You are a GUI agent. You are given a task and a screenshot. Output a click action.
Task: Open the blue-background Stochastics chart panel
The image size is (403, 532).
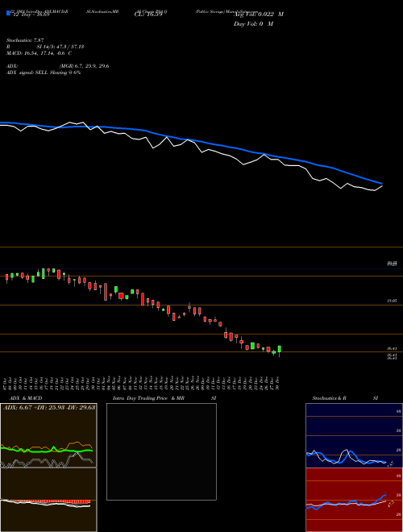pyautogui.click(x=354, y=435)
